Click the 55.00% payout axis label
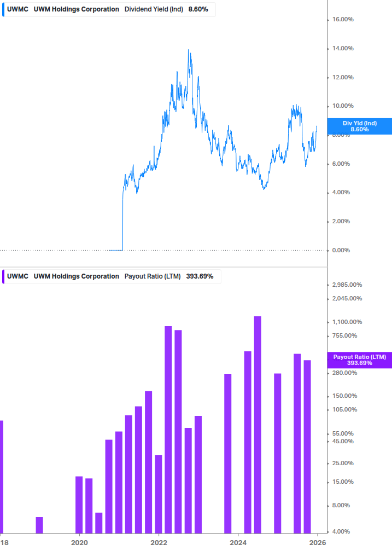 pyautogui.click(x=343, y=434)
